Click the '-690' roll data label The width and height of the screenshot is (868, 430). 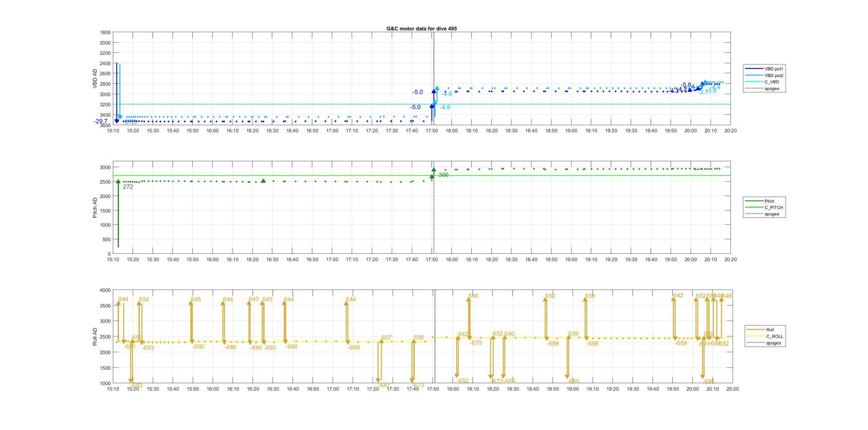tap(198, 347)
